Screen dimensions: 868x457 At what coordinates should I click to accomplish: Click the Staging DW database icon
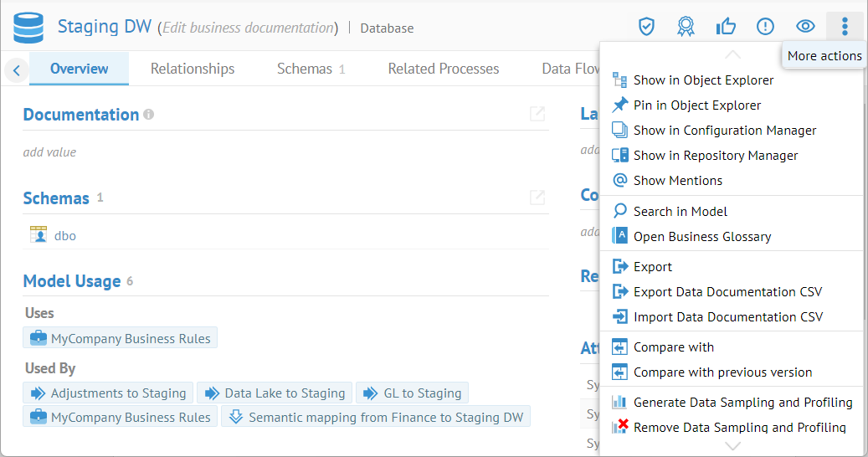click(x=28, y=28)
